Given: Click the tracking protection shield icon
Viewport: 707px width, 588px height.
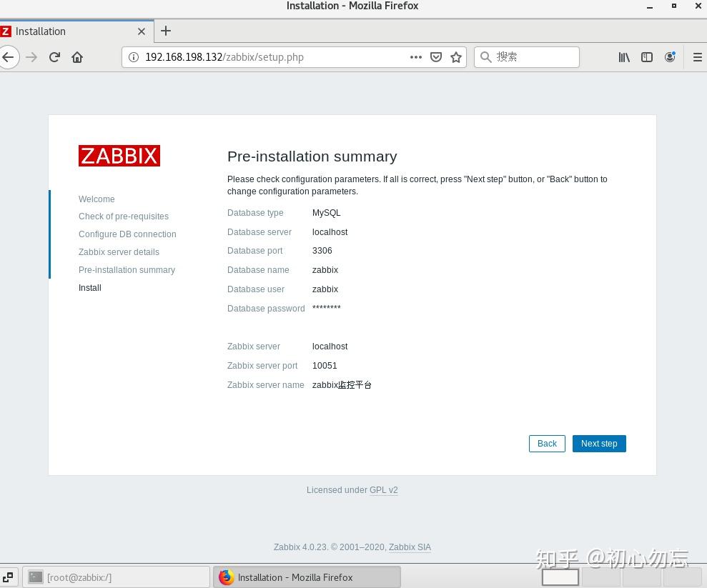Looking at the screenshot, I should coord(436,56).
